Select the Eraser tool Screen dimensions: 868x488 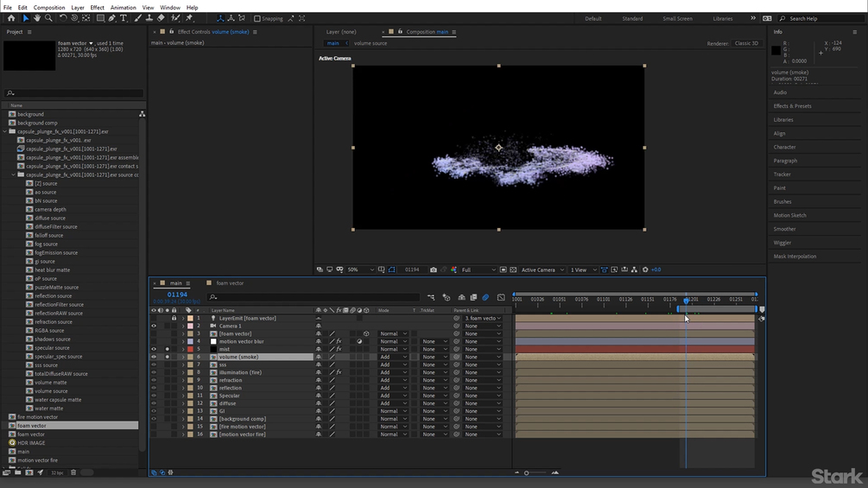click(x=161, y=18)
